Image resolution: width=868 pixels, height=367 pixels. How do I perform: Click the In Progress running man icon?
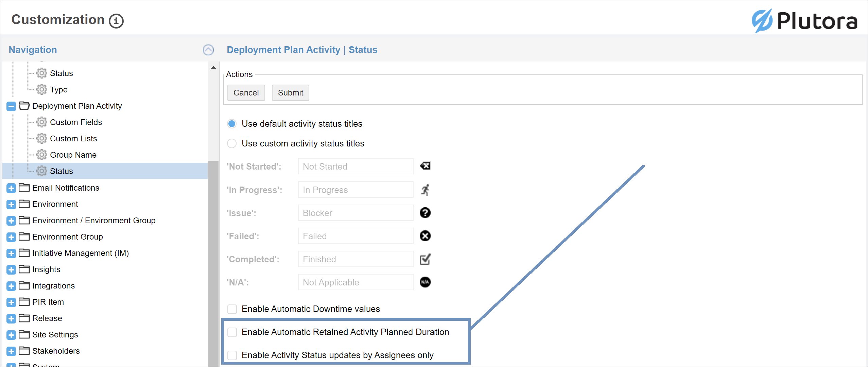click(x=425, y=190)
